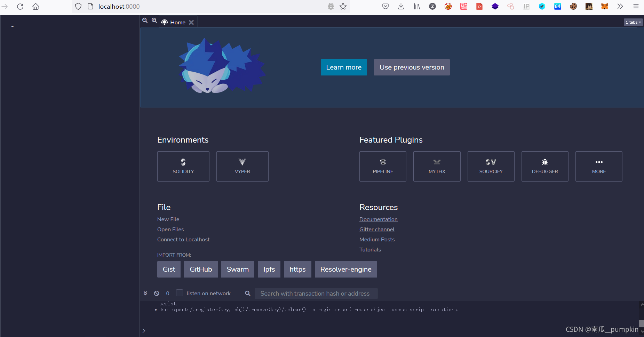
Task: Open the Tutorials link
Action: point(370,250)
